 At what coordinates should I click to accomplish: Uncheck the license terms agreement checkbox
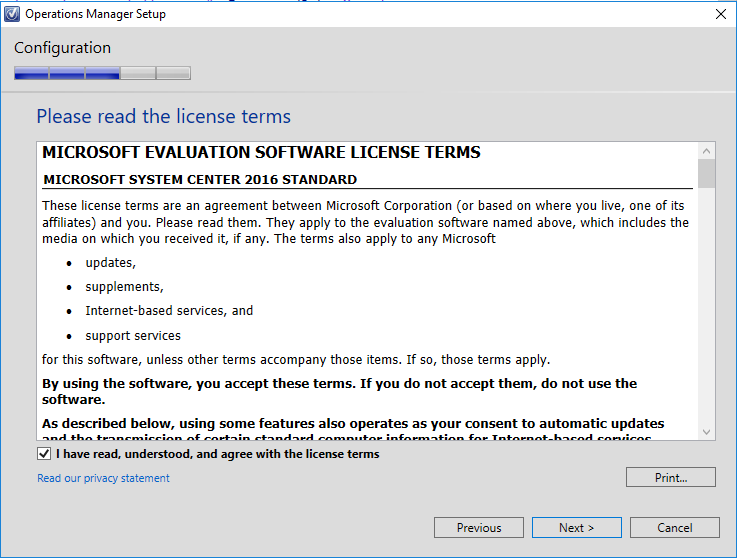point(44,454)
